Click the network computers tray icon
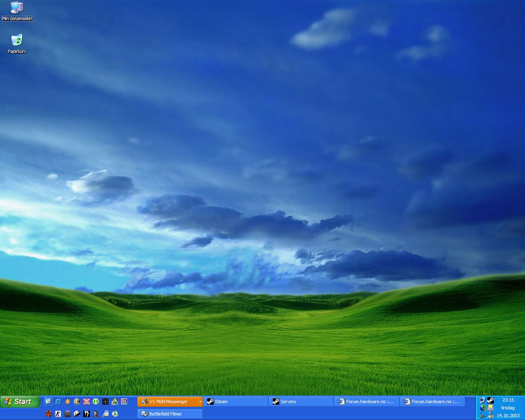Viewport: 525px width, 420px height. coord(483,400)
